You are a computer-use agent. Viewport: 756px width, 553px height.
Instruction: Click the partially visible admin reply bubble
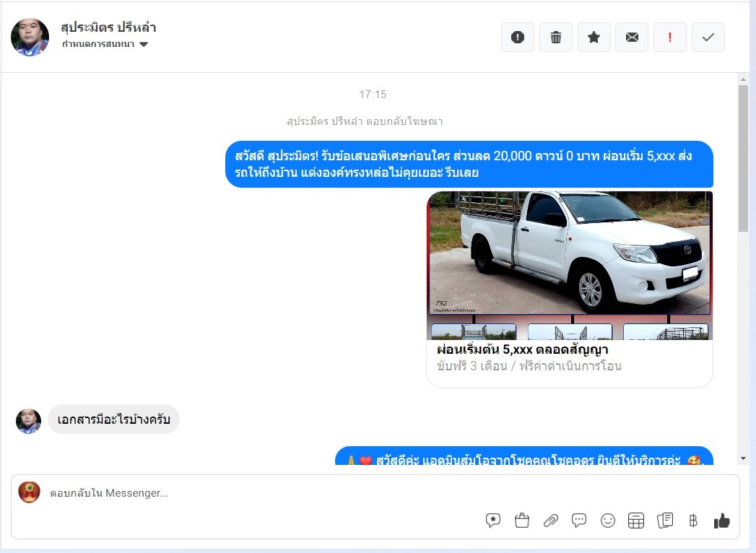point(524,456)
